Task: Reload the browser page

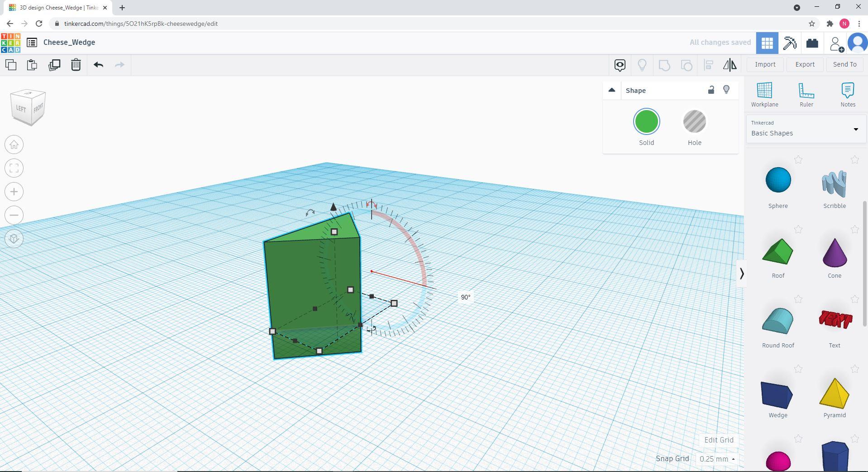Action: (39, 24)
